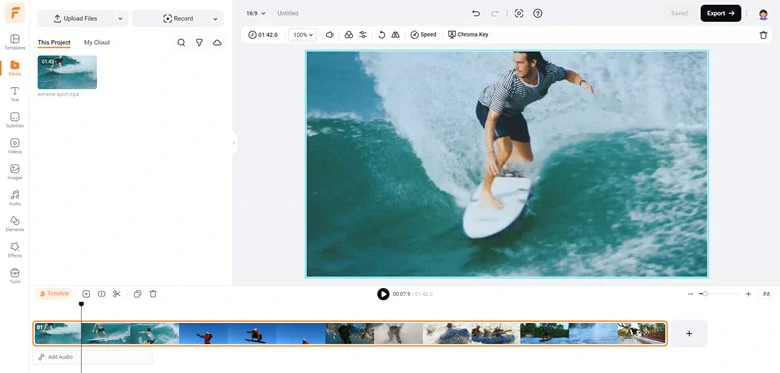Undo the last action

[x=476, y=13]
